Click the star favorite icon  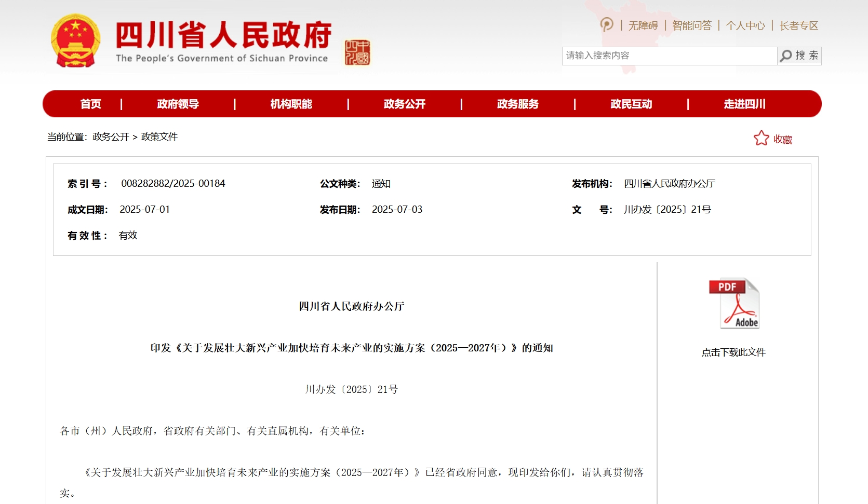pos(761,138)
